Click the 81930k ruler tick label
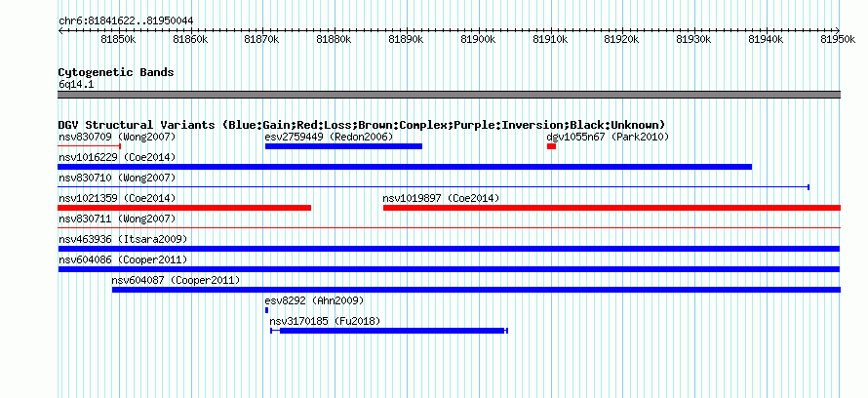This screenshot has height=398, width=868. click(695, 39)
